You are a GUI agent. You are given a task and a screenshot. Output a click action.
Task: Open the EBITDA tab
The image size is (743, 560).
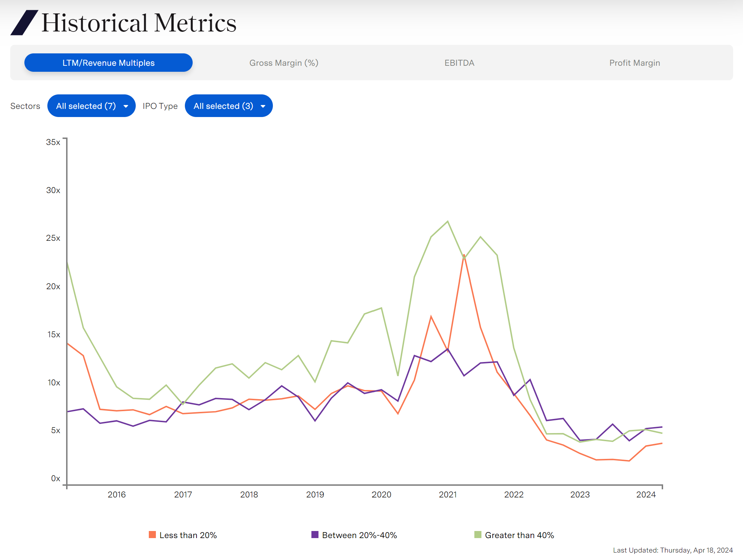[x=459, y=63]
